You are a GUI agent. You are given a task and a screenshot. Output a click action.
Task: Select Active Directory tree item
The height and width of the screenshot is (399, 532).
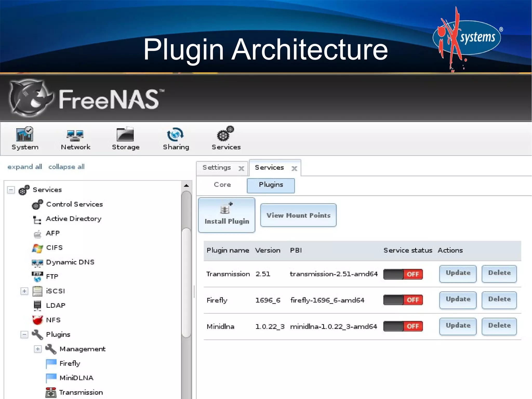tap(74, 219)
